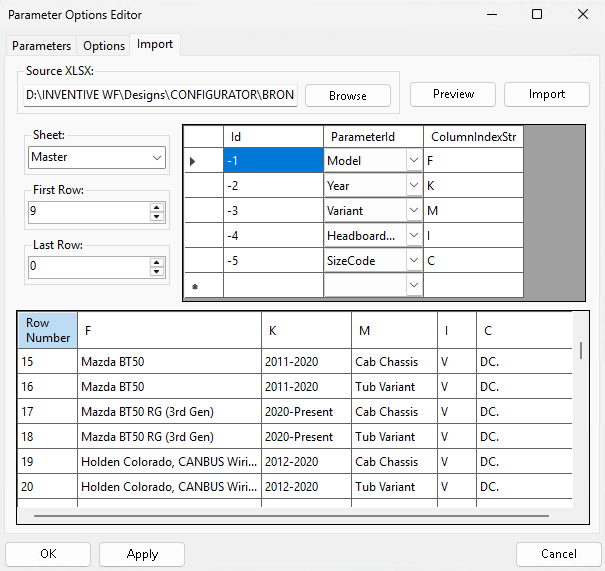
Task: Click the Last Row value field
Action: coord(89,266)
